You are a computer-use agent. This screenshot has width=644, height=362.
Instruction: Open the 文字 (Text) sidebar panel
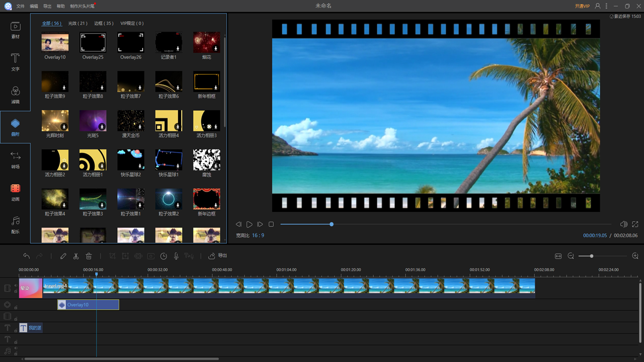click(x=15, y=61)
